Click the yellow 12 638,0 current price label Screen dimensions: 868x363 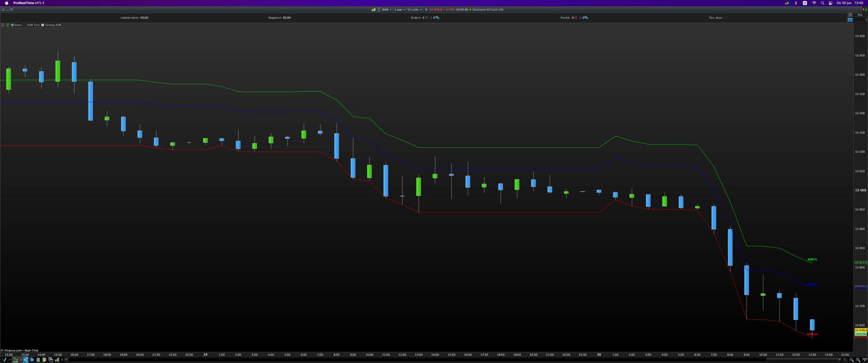click(x=861, y=330)
